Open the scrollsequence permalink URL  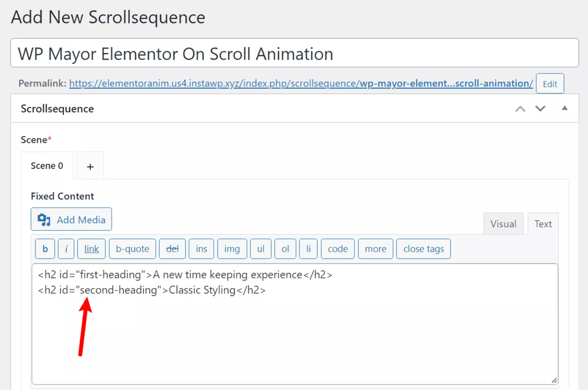[x=301, y=84]
